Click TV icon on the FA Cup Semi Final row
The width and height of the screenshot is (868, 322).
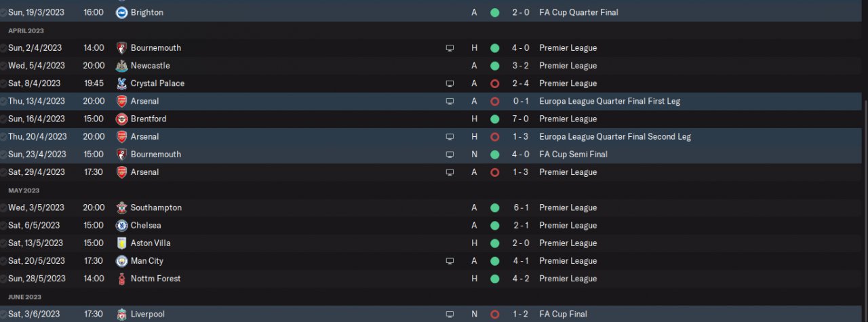click(449, 155)
